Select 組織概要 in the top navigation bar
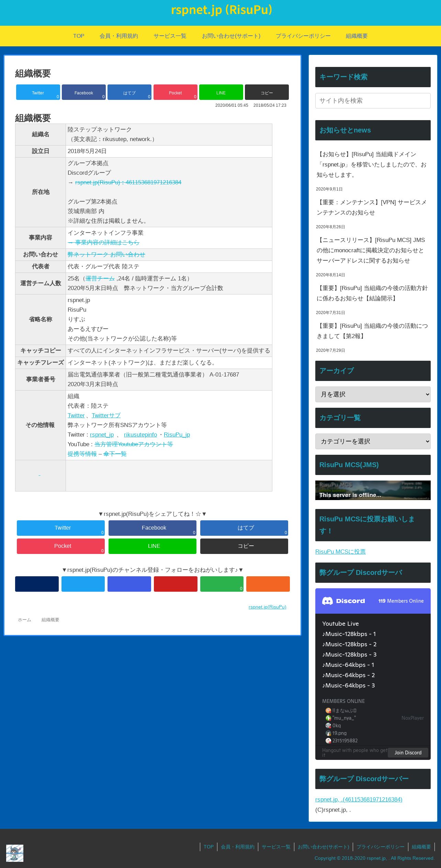Image resolution: width=441 pixels, height=868 pixels. tap(357, 36)
